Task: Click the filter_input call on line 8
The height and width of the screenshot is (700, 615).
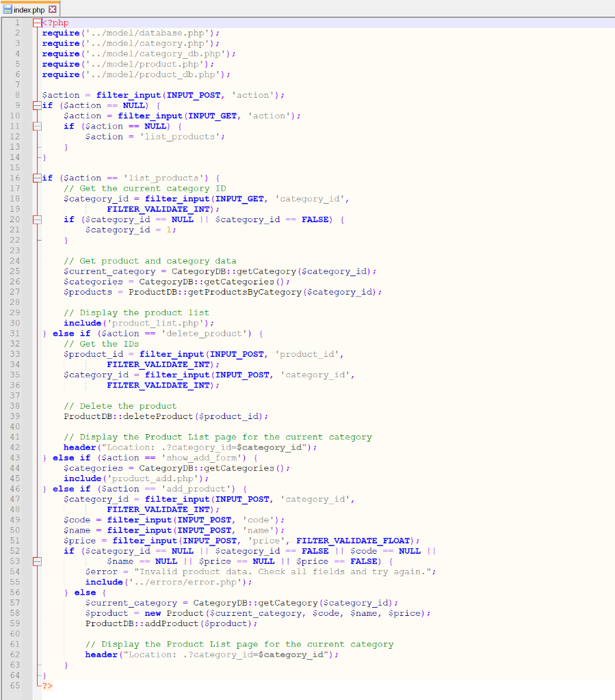Action: coord(127,95)
